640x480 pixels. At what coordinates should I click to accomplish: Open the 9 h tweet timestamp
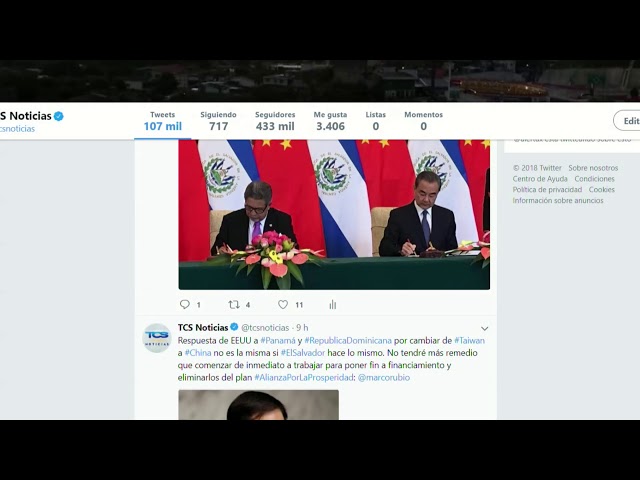tap(302, 328)
